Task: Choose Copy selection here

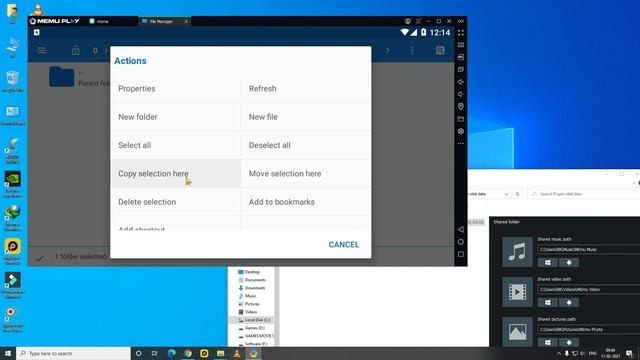Action: 176,173
